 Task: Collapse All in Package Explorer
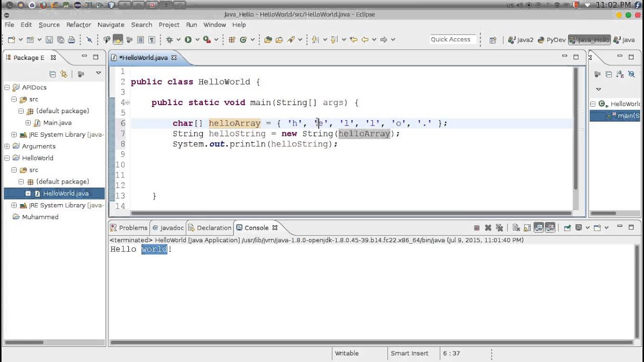tap(52, 74)
